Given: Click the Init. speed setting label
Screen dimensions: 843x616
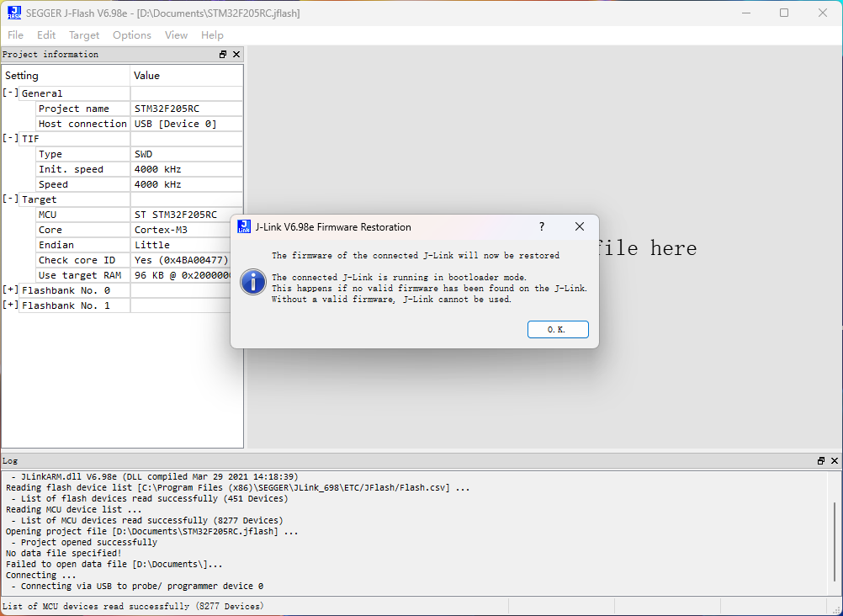Looking at the screenshot, I should pos(71,169).
